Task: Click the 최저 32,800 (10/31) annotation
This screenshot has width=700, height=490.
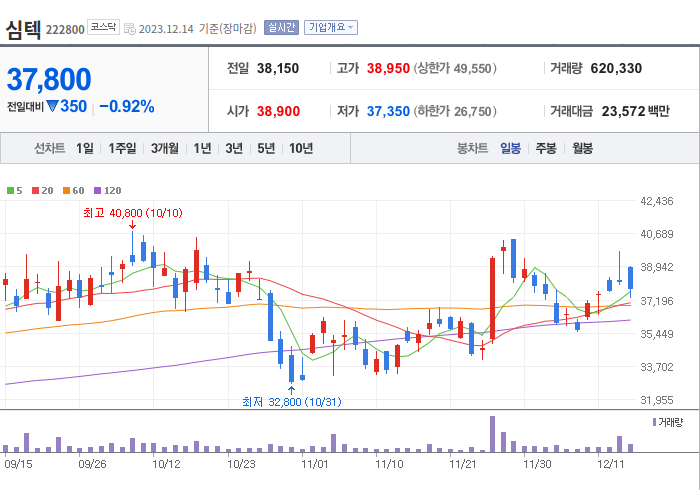Action: pyautogui.click(x=292, y=402)
